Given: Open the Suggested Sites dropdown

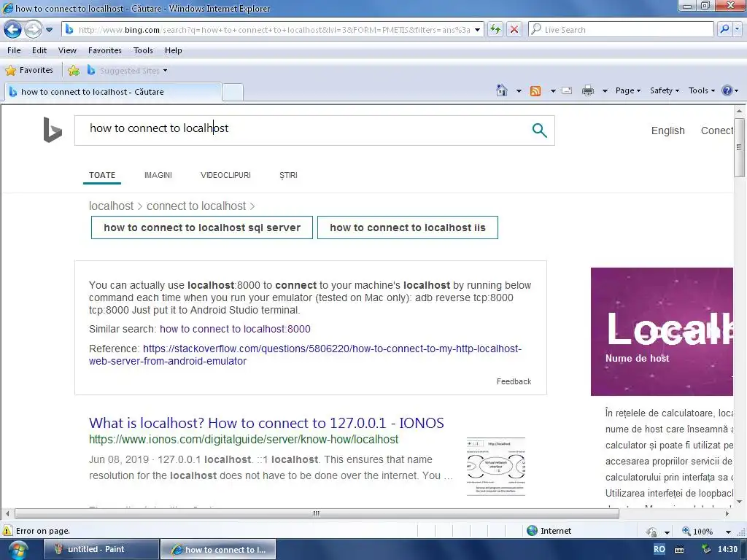Looking at the screenshot, I should tap(127, 71).
